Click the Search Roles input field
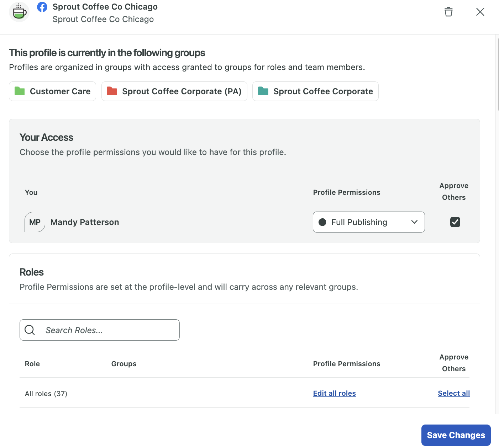This screenshot has width=499, height=448. (100, 330)
